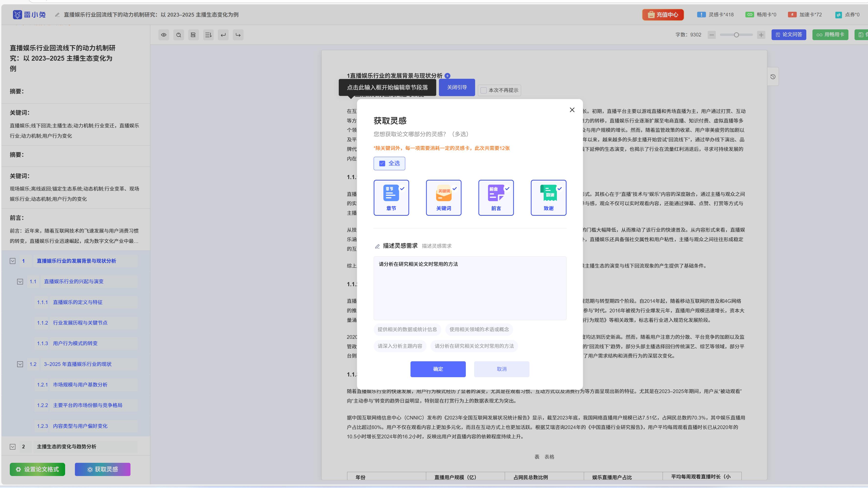Select the 关键词 inspiration card

tap(444, 198)
